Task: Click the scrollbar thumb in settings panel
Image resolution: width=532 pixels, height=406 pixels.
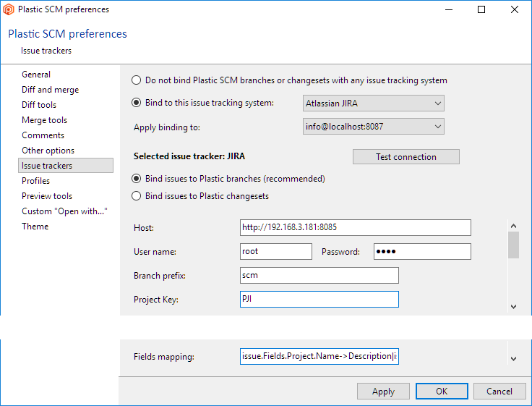Action: pyautogui.click(x=513, y=245)
